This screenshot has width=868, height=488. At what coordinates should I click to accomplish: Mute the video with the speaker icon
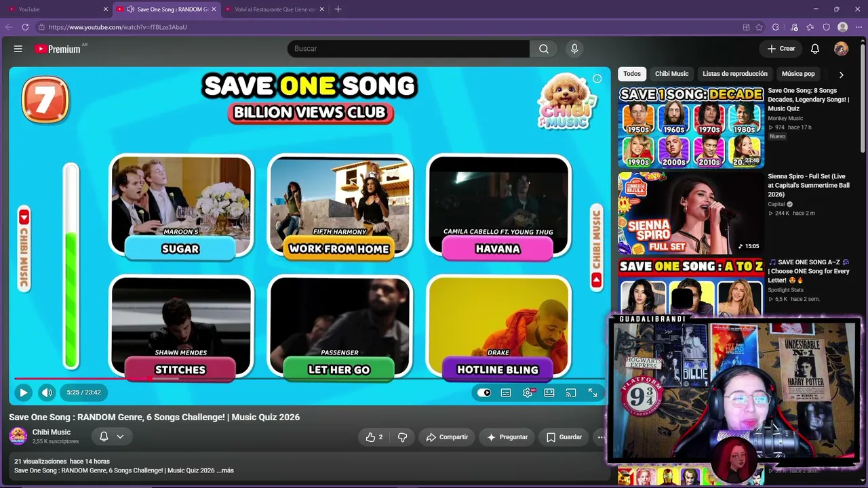(x=47, y=392)
